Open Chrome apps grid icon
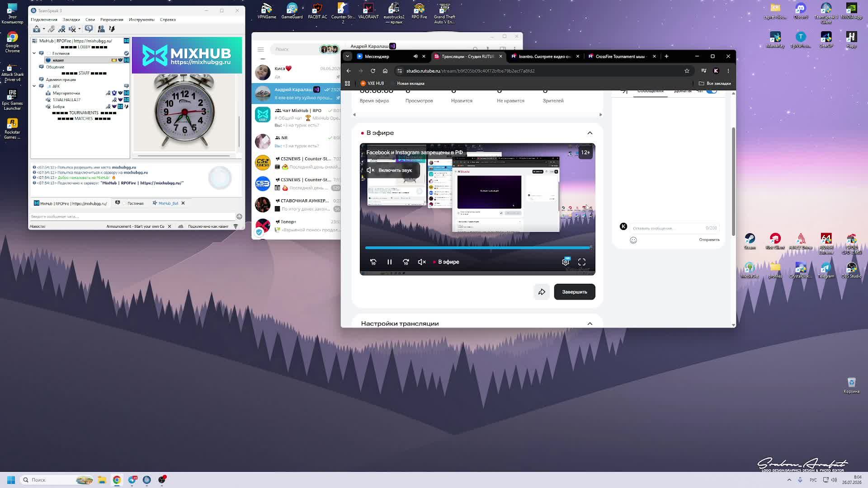Screen dimensions: 868x488 click(347, 83)
